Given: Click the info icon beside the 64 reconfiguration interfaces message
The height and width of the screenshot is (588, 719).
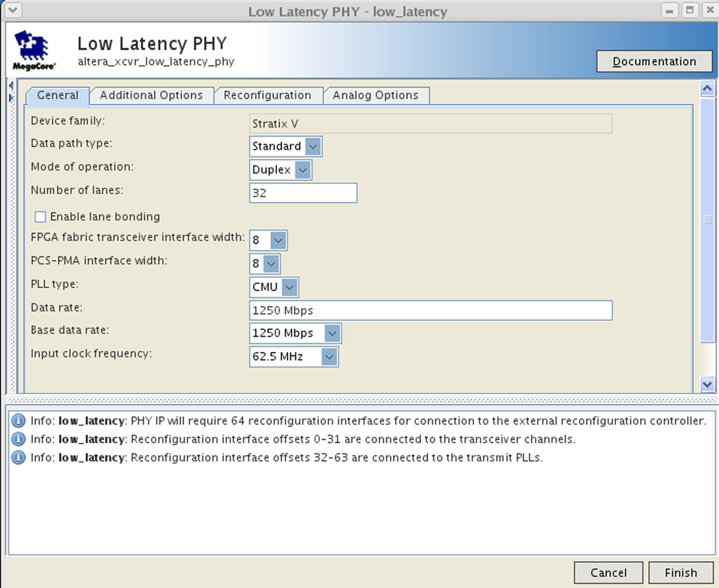Looking at the screenshot, I should click(x=18, y=421).
